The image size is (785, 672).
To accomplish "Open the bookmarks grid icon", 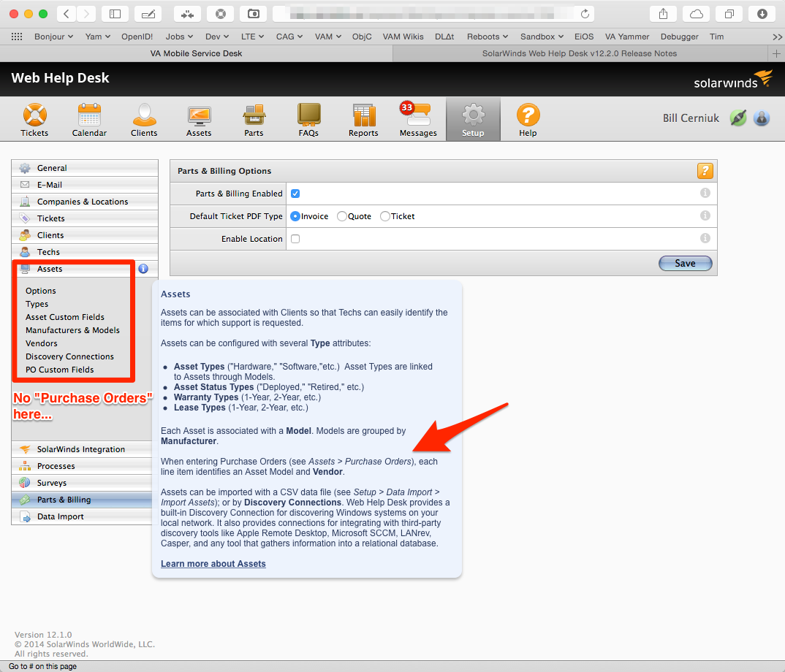I will coord(17,37).
